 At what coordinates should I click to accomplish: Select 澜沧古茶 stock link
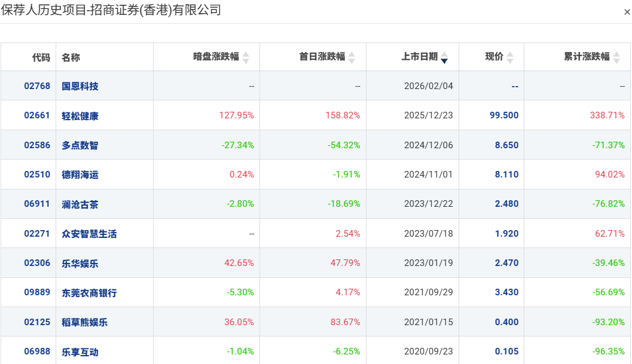80,204
